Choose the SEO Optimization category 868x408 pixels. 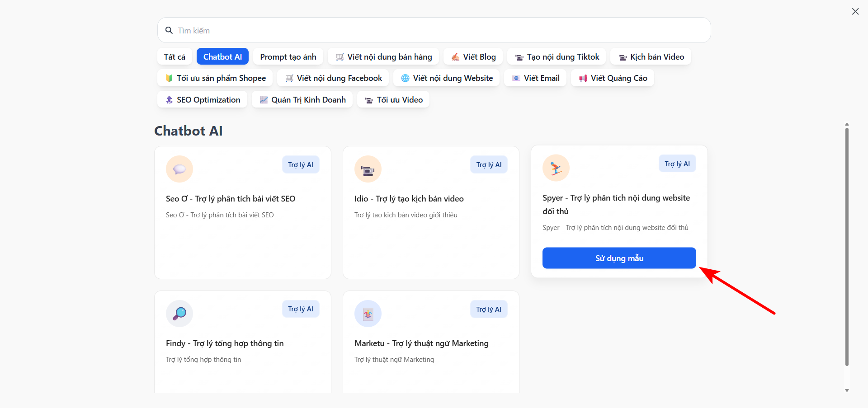pos(202,100)
